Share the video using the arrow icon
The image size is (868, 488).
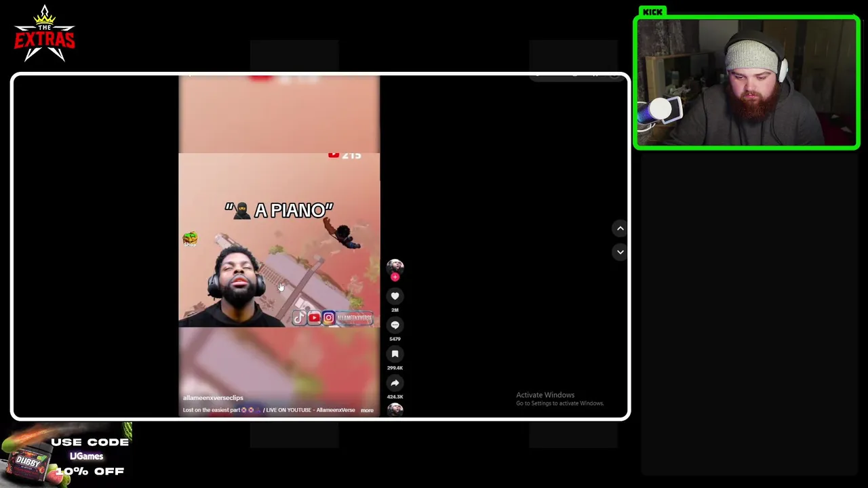[x=395, y=383]
